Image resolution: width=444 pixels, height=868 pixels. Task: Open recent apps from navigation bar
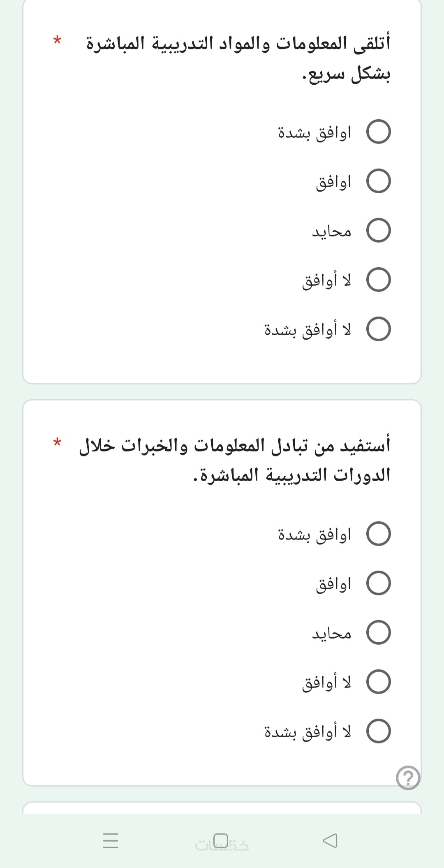[111, 840]
